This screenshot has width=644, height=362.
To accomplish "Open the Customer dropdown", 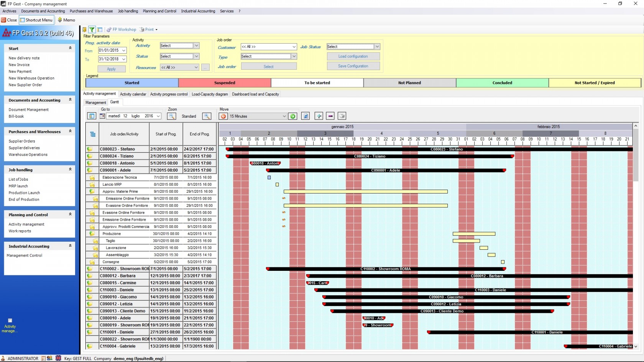I will click(x=294, y=47).
